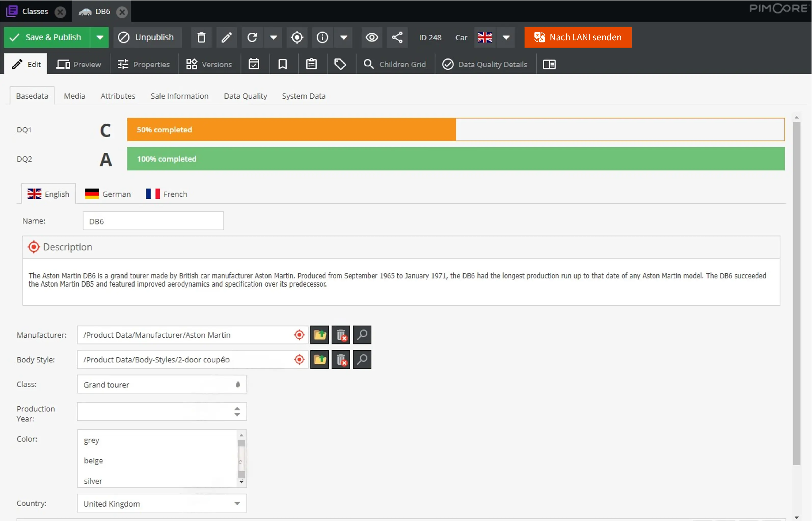
Task: Increase Production Year with stepper arrows
Action: pos(237,408)
